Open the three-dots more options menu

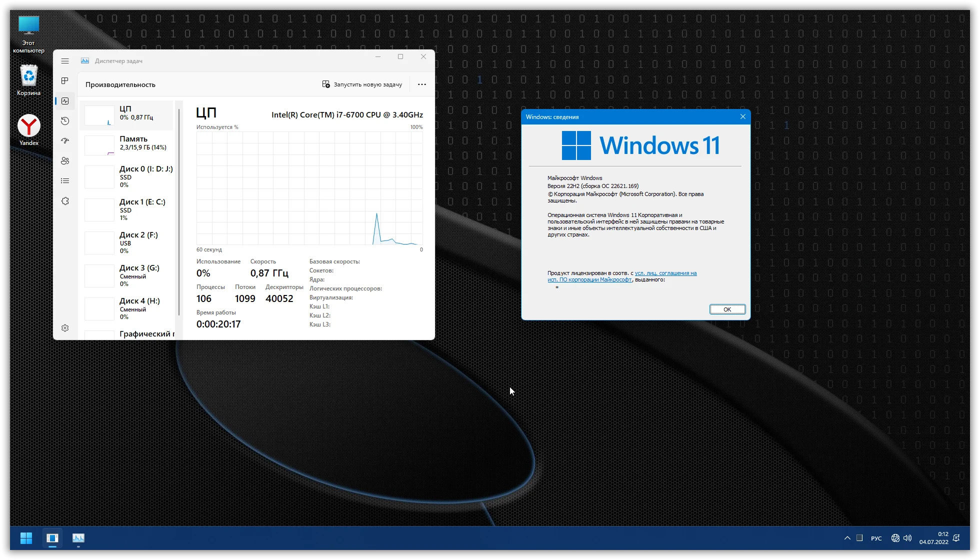point(421,84)
